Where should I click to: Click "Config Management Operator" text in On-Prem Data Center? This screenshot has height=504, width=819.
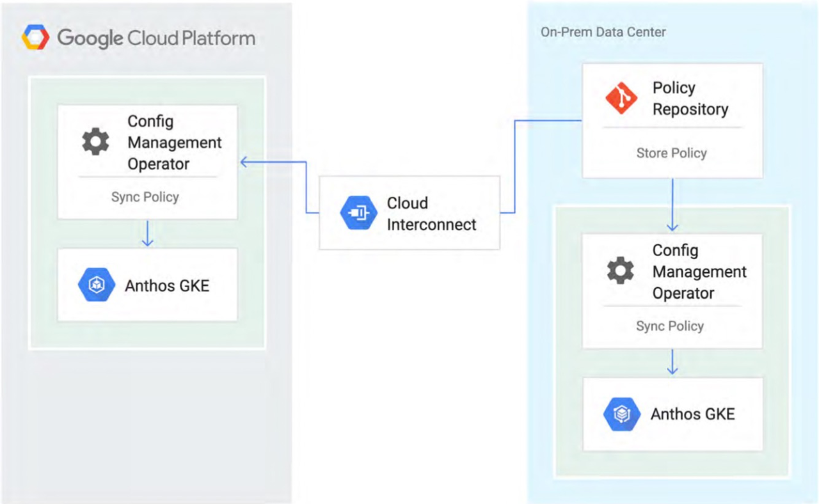pos(699,272)
